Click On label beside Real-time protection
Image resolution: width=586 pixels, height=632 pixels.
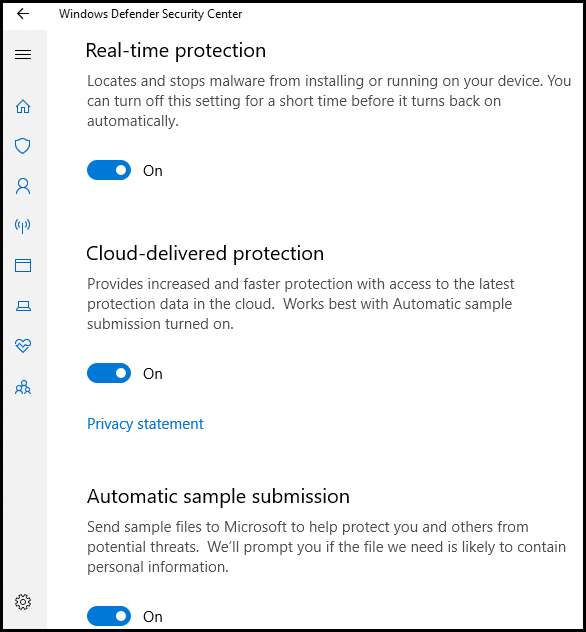coord(153,171)
